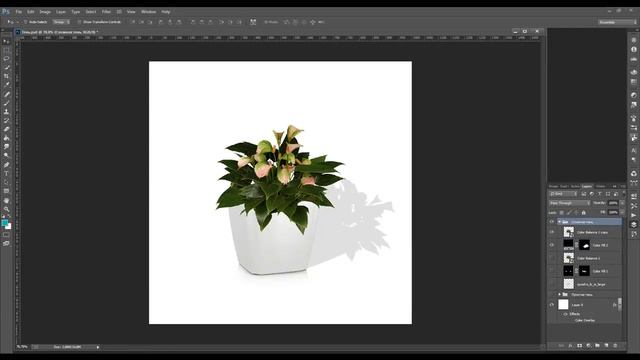Viewport: 640px width, 360px height.
Task: Toggle lock all padlock icon
Action: click(x=584, y=213)
